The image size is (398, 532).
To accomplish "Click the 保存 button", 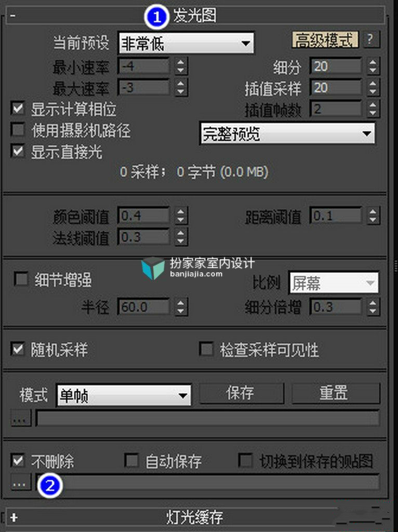I will [x=241, y=393].
